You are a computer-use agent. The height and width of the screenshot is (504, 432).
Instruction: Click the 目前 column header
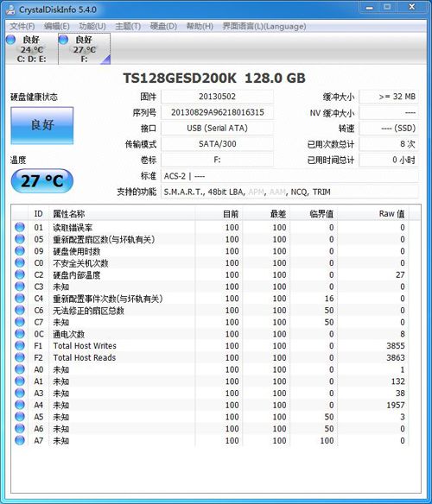[x=219, y=214]
